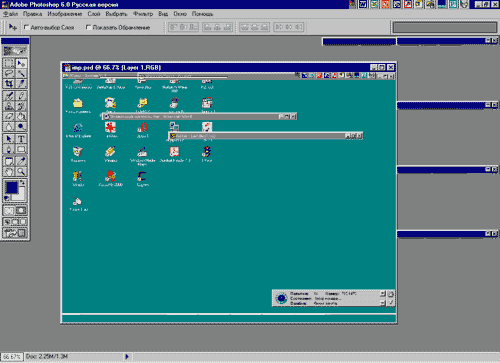Select the Type tool

pos(21,139)
